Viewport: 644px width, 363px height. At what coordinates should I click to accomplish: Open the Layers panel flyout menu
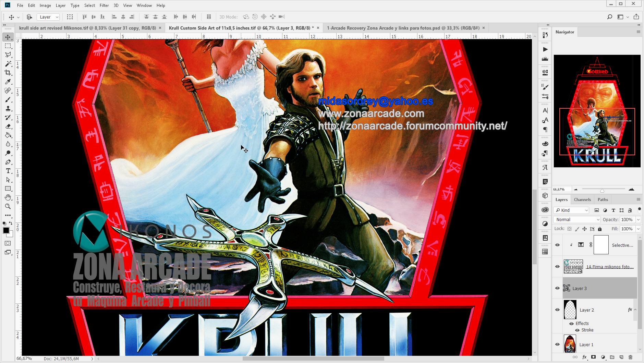click(638, 199)
